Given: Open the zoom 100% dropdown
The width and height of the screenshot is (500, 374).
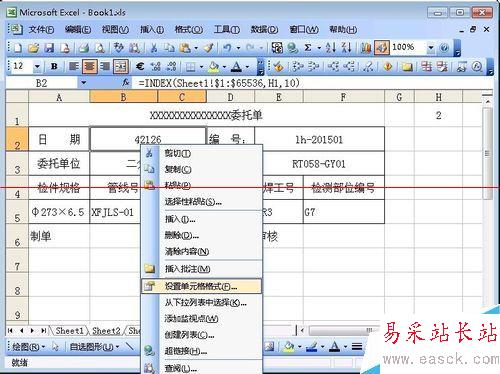Looking at the screenshot, I should (431, 48).
